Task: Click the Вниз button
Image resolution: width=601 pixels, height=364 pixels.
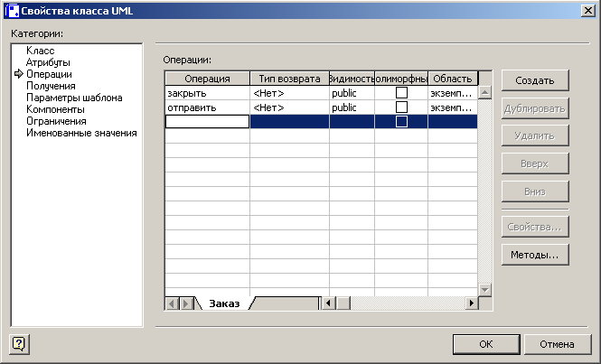Action: point(535,191)
